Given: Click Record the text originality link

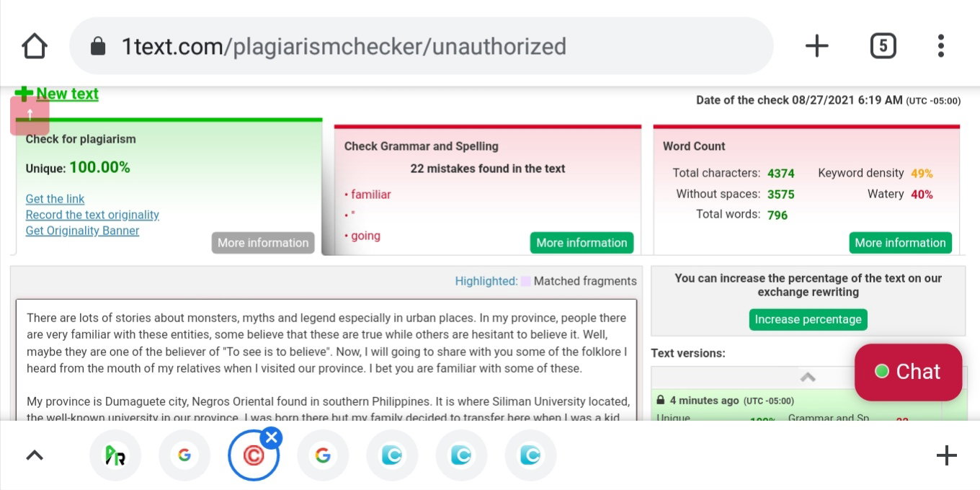Looking at the screenshot, I should click(x=92, y=215).
